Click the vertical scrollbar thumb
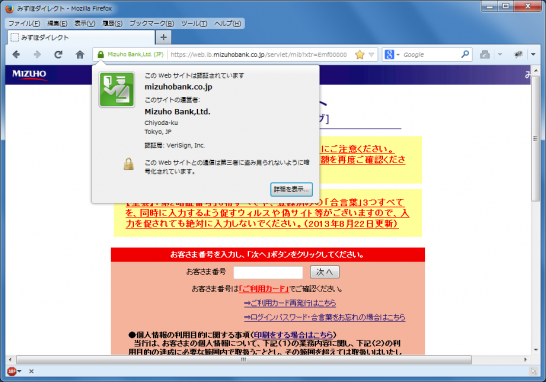 tap(536, 139)
